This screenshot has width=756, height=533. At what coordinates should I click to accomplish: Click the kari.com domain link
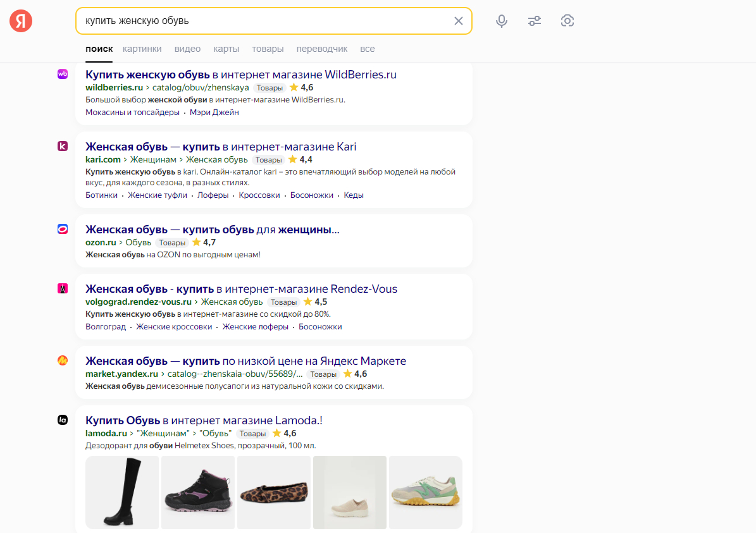point(103,159)
